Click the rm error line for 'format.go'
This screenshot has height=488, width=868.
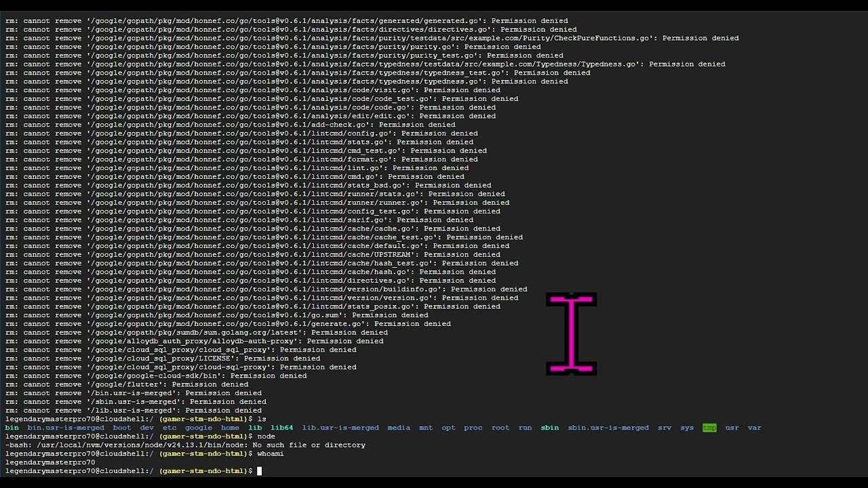pos(241,159)
